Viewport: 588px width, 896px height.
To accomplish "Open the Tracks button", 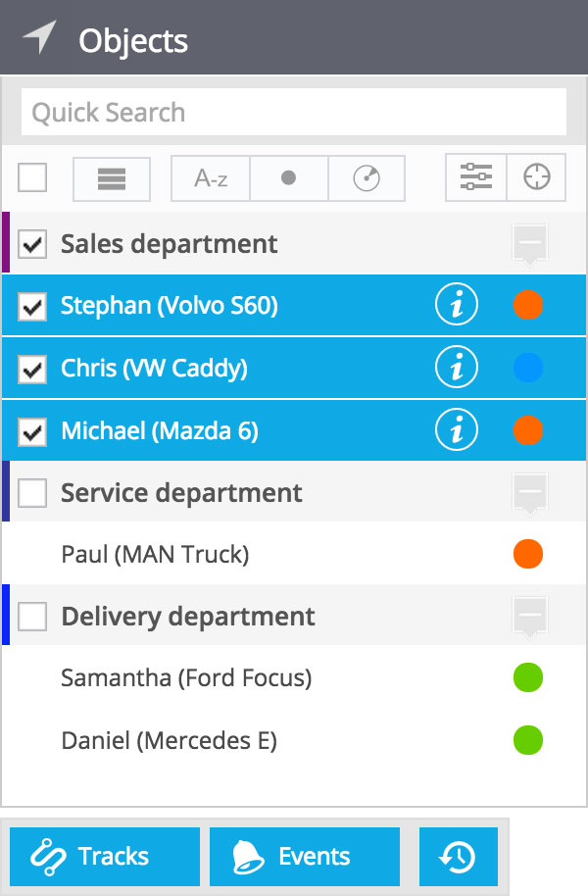I will (x=105, y=857).
